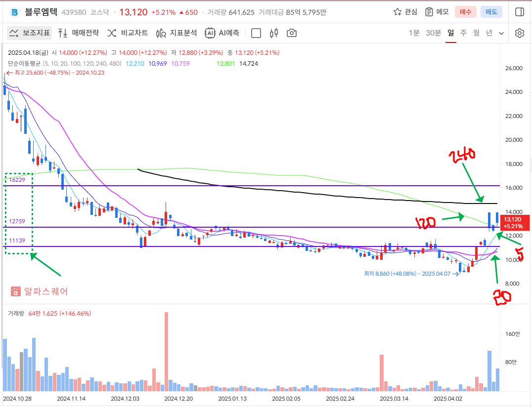Click the 10-day MA value 10,969
The height and width of the screenshot is (408, 532).
click(x=157, y=63)
